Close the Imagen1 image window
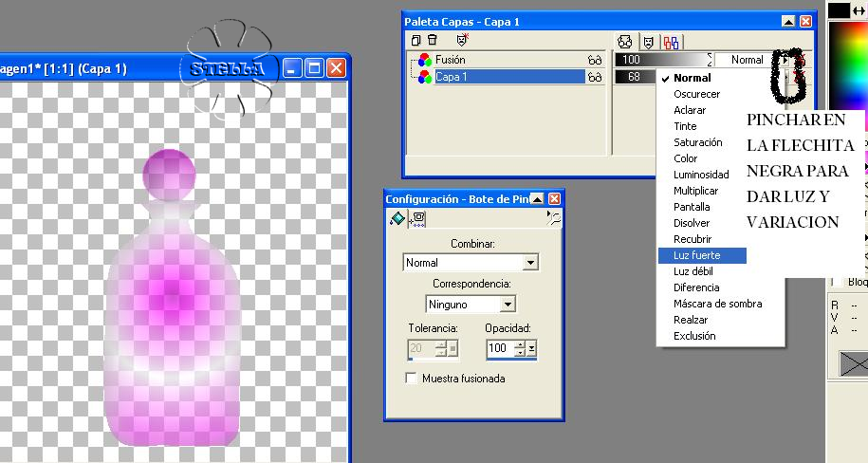 pyautogui.click(x=336, y=68)
